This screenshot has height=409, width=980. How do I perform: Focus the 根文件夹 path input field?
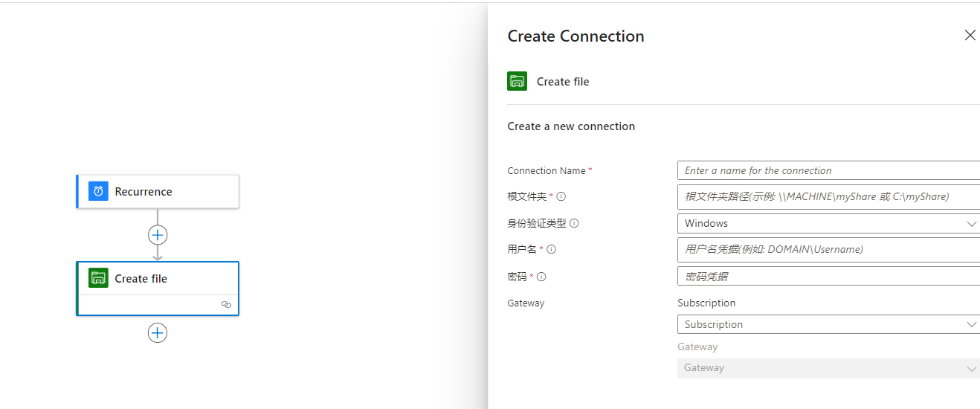(828, 196)
